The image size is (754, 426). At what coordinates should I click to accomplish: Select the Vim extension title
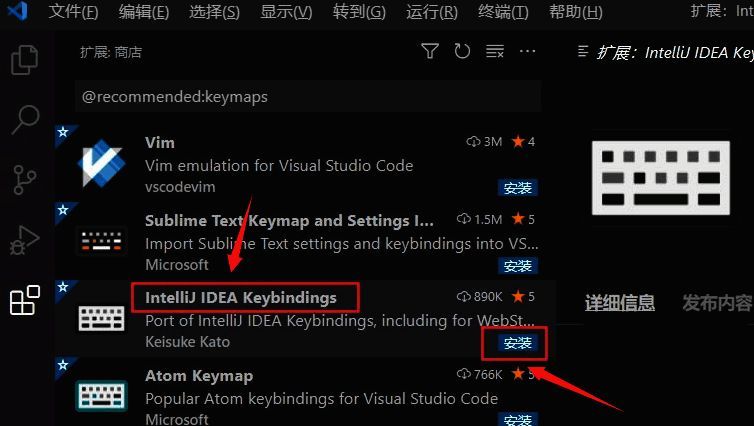(x=160, y=142)
